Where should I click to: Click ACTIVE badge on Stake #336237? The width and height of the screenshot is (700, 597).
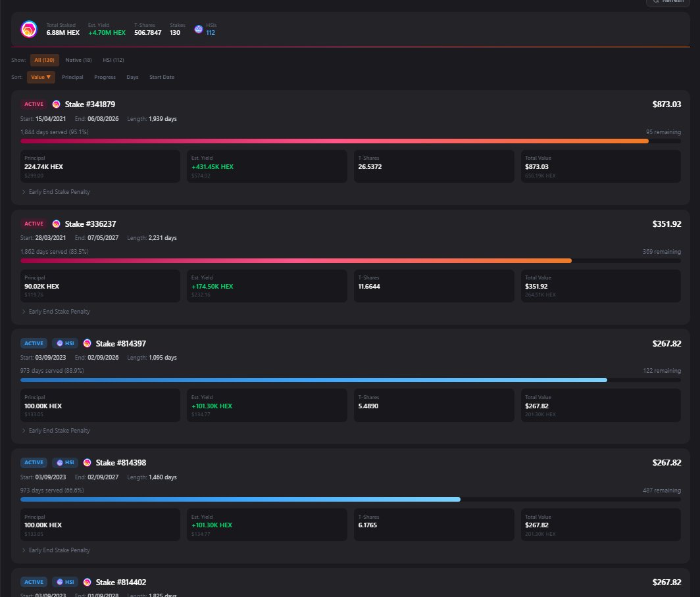[34, 224]
